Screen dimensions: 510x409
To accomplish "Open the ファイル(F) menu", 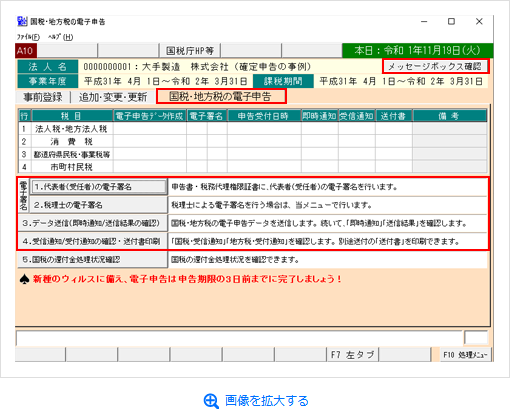I will click(28, 37).
